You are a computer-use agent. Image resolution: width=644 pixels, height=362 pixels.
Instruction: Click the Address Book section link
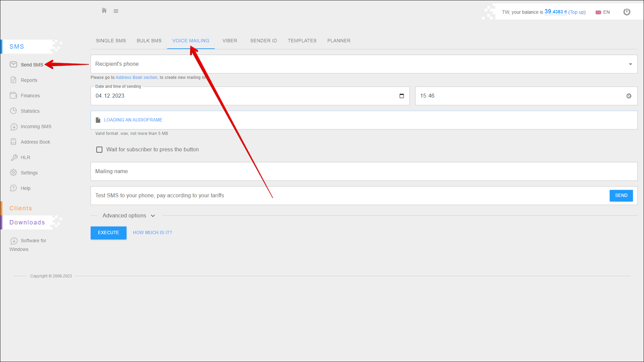click(x=136, y=77)
